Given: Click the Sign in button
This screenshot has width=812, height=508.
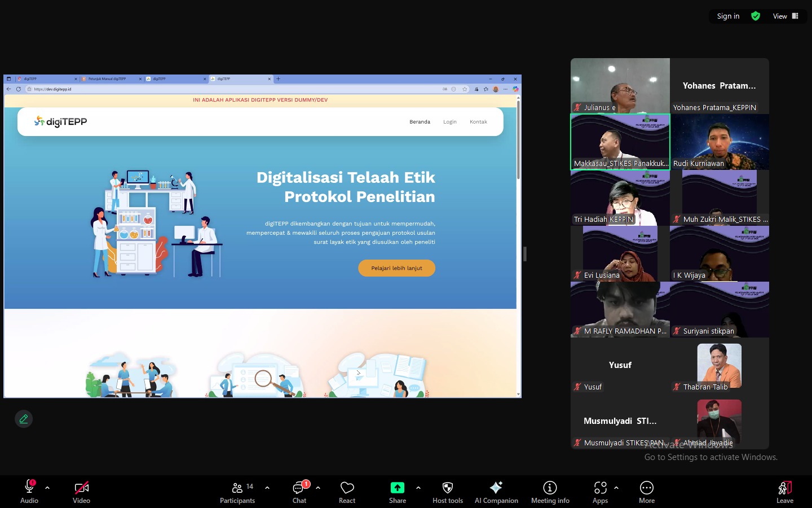Looking at the screenshot, I should pos(728,16).
